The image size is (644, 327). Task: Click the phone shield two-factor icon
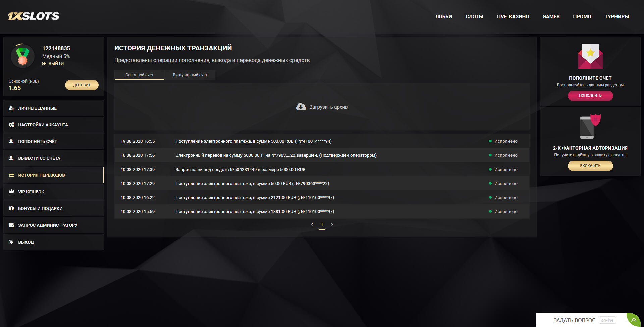coord(590,127)
